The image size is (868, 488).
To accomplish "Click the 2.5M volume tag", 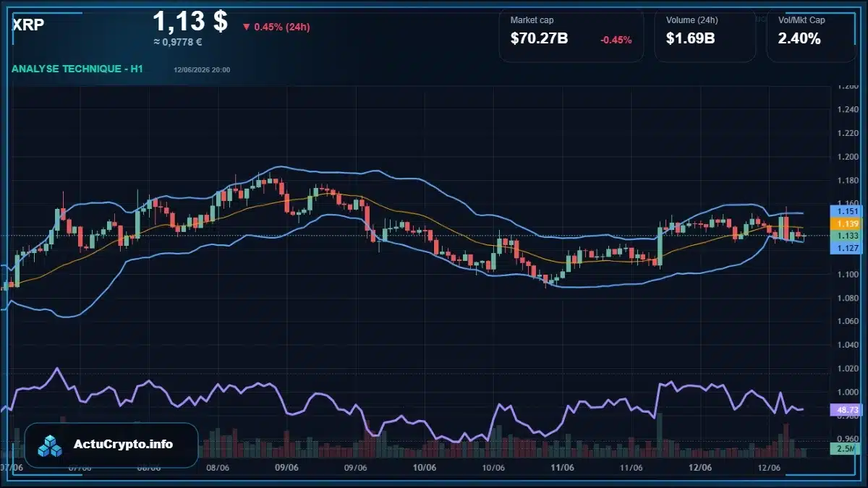I will pos(845,450).
